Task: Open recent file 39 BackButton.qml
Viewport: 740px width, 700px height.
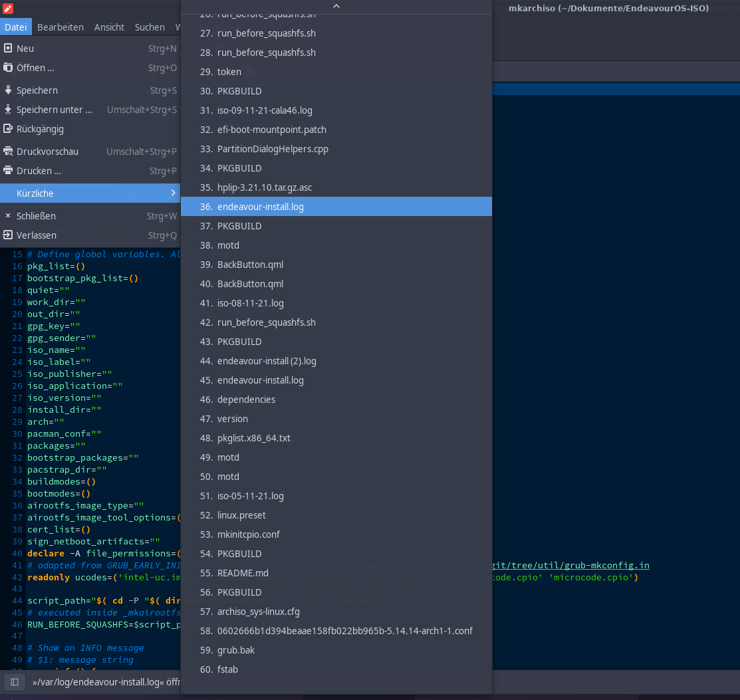Action: [336, 265]
